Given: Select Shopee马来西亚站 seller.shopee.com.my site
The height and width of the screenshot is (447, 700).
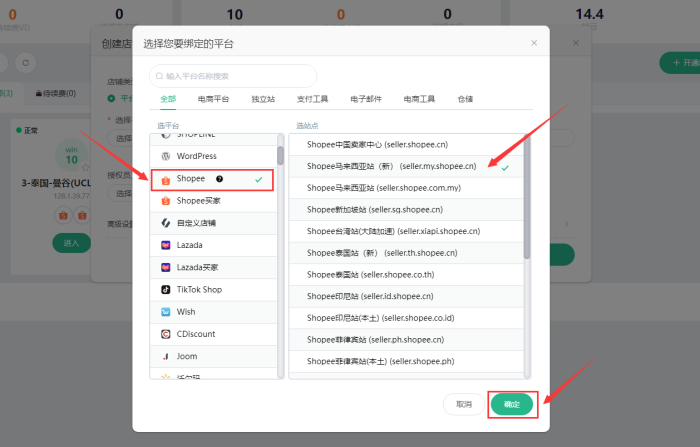Looking at the screenshot, I should point(406,188).
